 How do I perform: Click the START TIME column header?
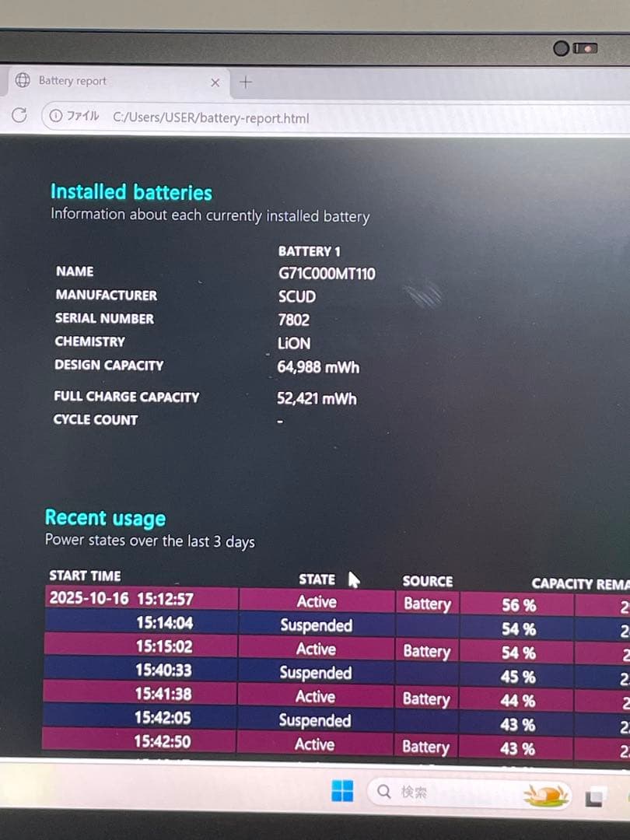tap(85, 576)
